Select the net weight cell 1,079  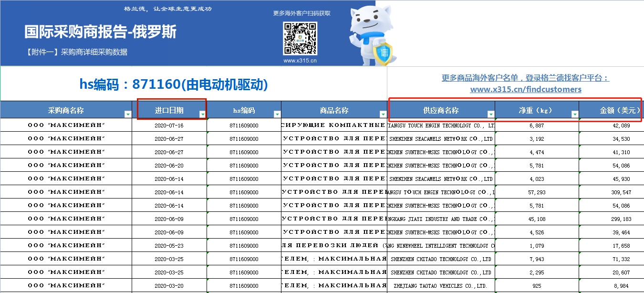(537, 246)
